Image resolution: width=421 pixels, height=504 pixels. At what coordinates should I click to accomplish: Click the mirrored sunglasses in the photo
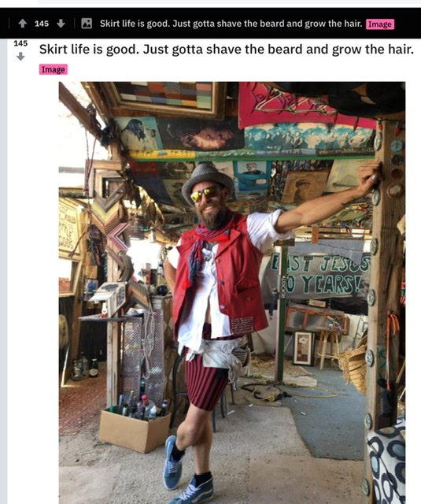point(204,194)
